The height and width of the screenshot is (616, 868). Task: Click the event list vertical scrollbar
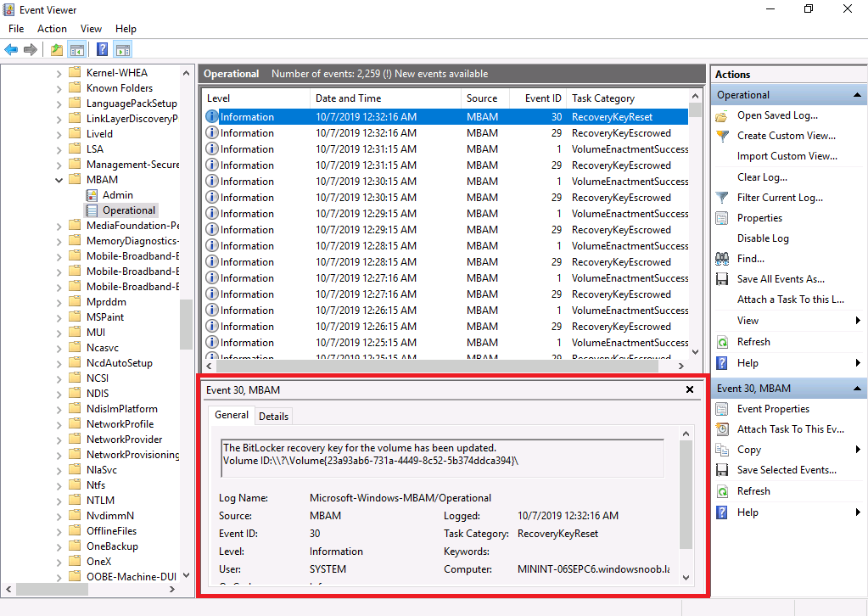tap(695, 226)
